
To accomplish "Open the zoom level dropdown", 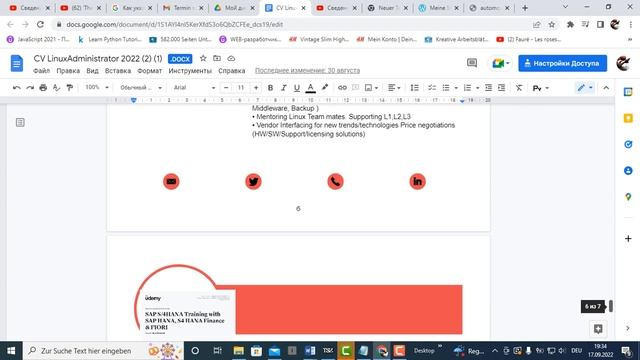I will pyautogui.click(x=96, y=87).
